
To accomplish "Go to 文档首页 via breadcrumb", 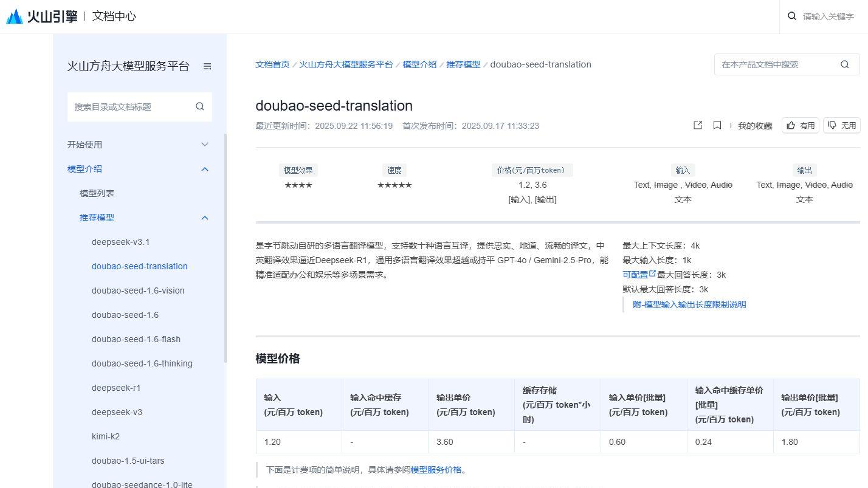I will (x=272, y=64).
